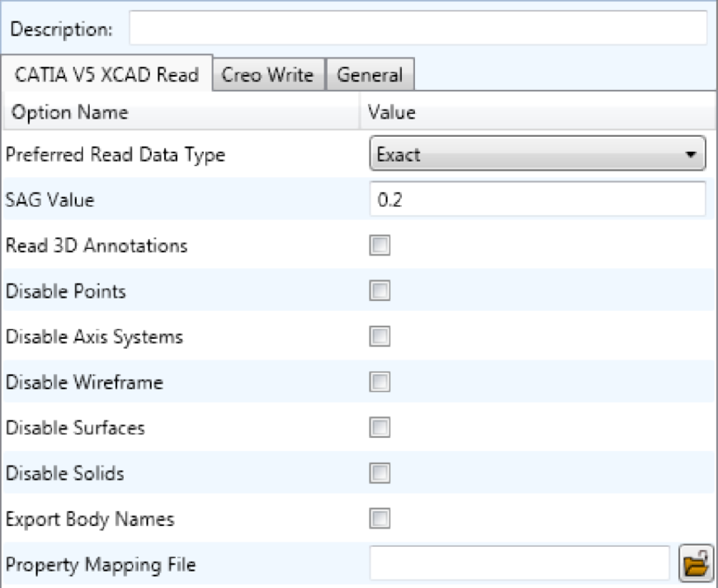Open the Preferred Read Data Type dropdown
Image resolution: width=718 pixels, height=588 pixels.
pos(537,153)
